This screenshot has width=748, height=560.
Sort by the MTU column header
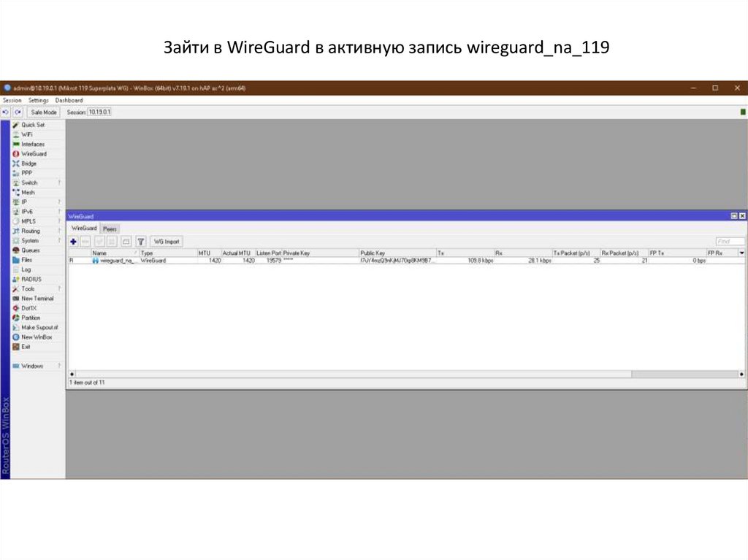[210, 253]
